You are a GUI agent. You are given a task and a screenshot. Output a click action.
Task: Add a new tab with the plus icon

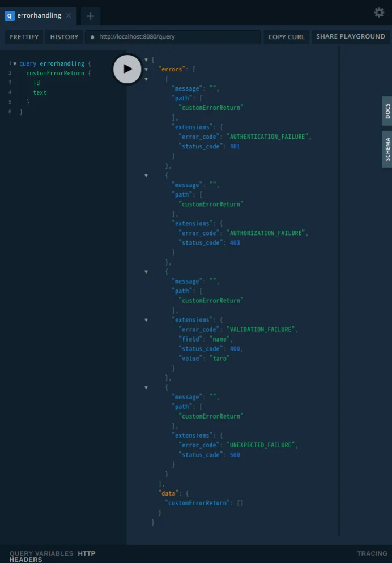[91, 16]
